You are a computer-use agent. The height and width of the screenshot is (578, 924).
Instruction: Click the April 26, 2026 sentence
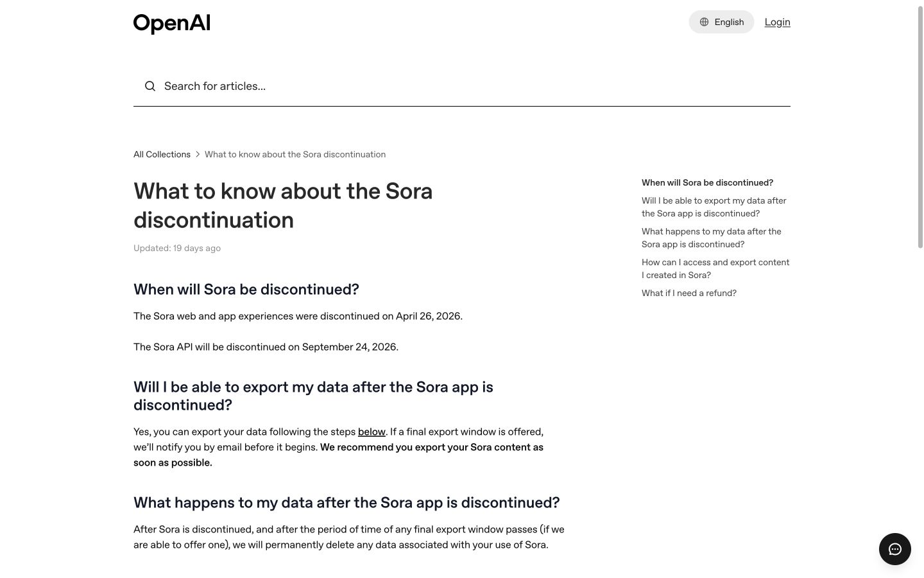click(298, 316)
